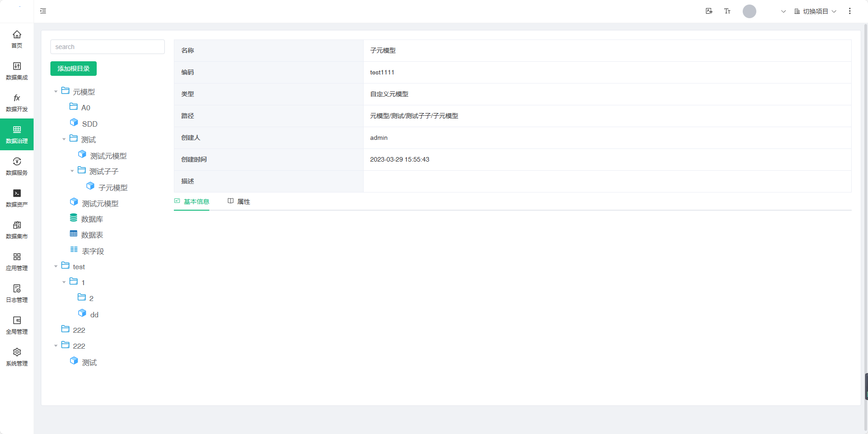Open the 数据服务 sidebar icon
This screenshot has width=868, height=434.
point(17,162)
